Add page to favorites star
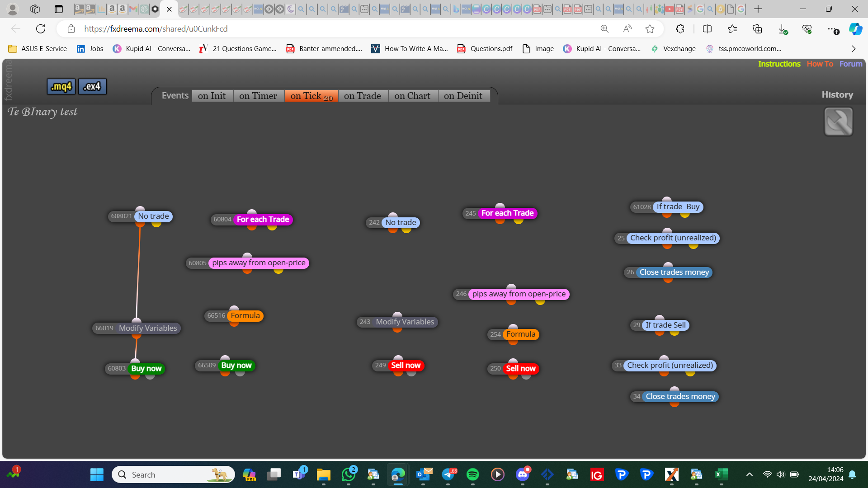Image resolution: width=868 pixels, height=488 pixels. (650, 29)
